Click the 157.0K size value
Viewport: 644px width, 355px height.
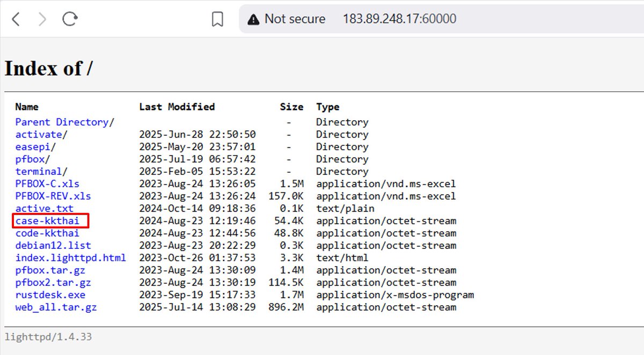286,196
